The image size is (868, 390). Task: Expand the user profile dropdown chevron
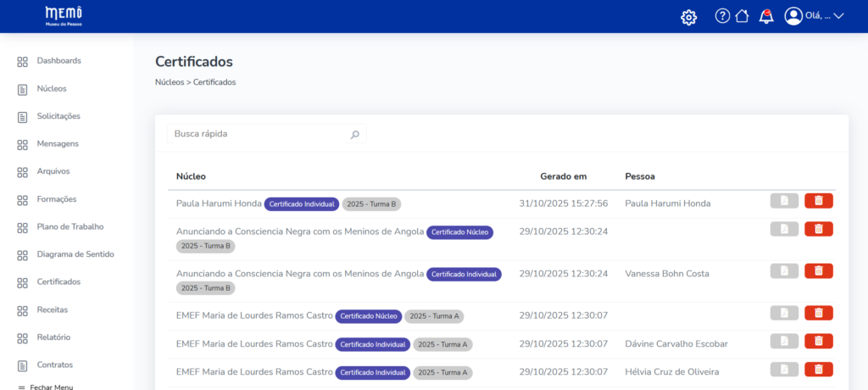coord(839,16)
